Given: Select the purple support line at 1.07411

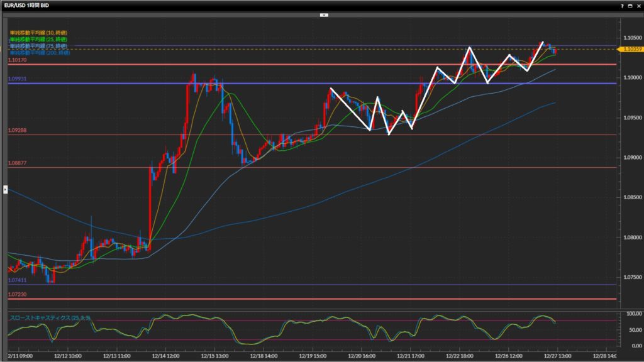Looking at the screenshot, I should pos(314,285).
